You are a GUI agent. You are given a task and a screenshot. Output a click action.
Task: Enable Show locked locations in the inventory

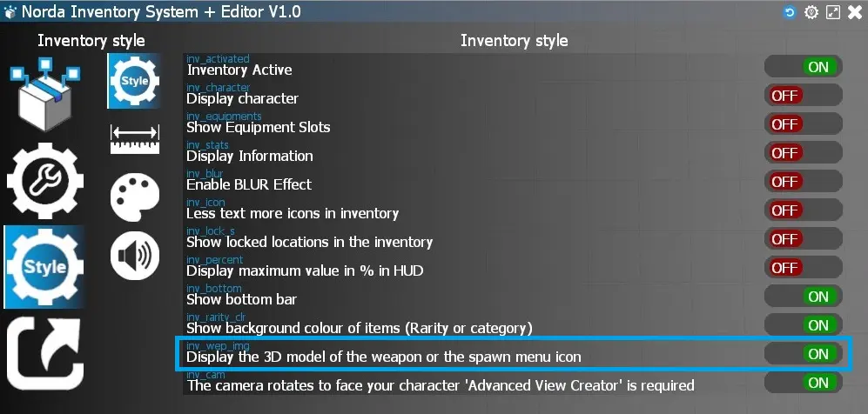coord(804,239)
